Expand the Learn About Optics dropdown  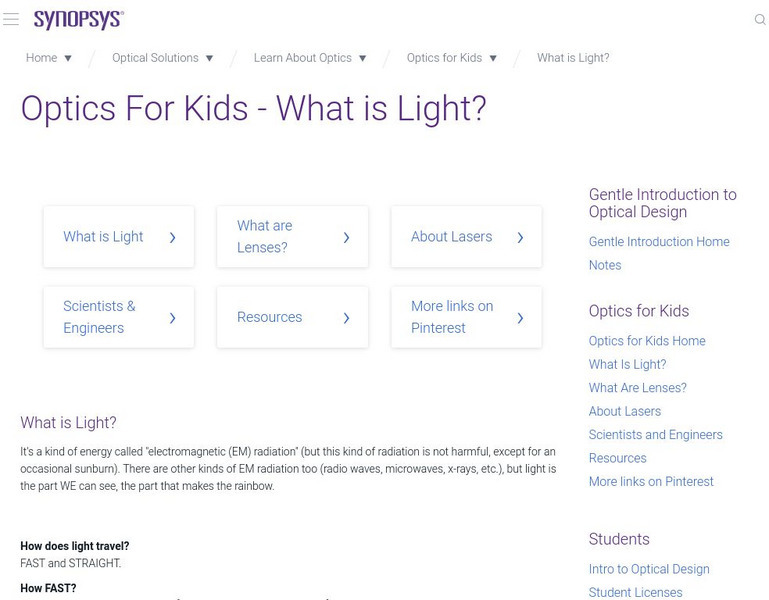[x=362, y=58]
